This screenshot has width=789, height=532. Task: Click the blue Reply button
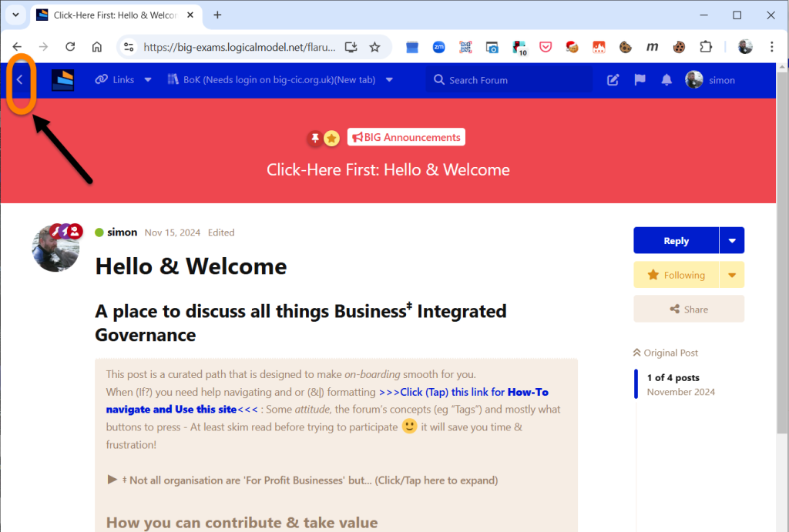pos(676,241)
